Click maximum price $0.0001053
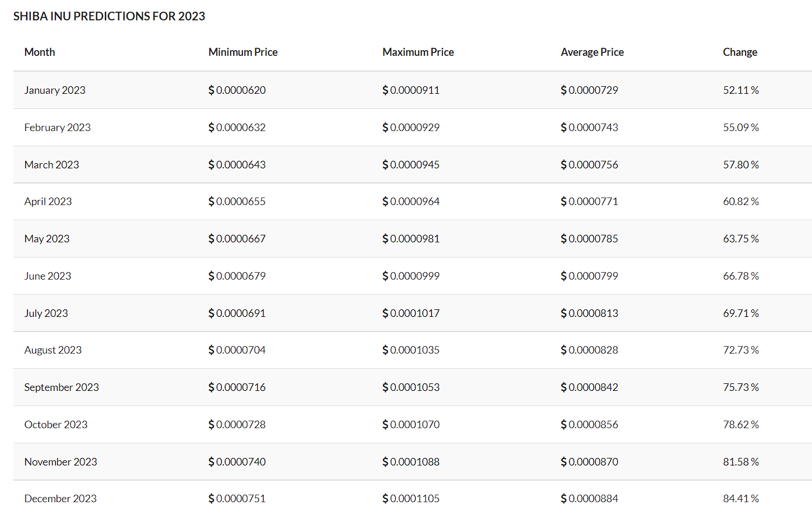 (x=411, y=387)
